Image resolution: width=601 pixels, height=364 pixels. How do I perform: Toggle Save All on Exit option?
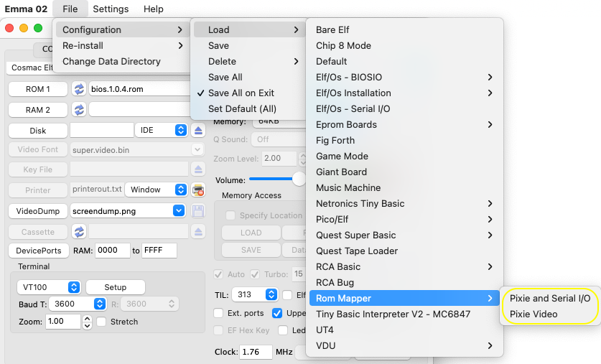pyautogui.click(x=248, y=93)
